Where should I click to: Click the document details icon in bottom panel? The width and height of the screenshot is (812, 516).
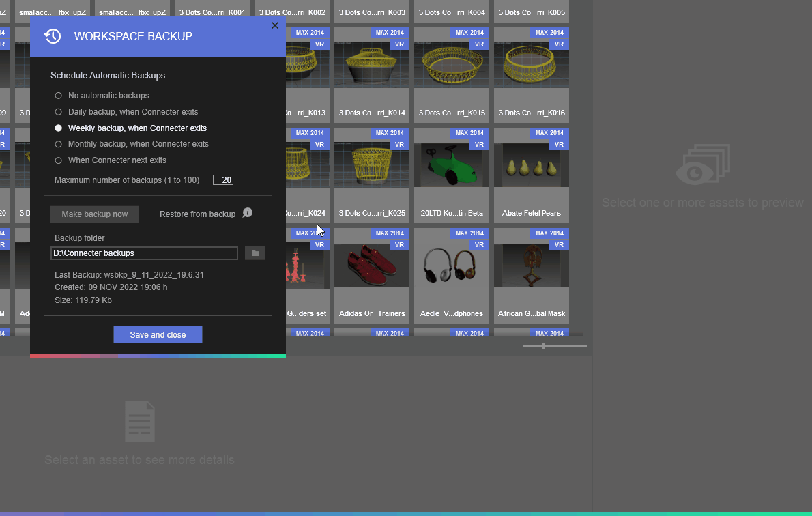click(140, 421)
